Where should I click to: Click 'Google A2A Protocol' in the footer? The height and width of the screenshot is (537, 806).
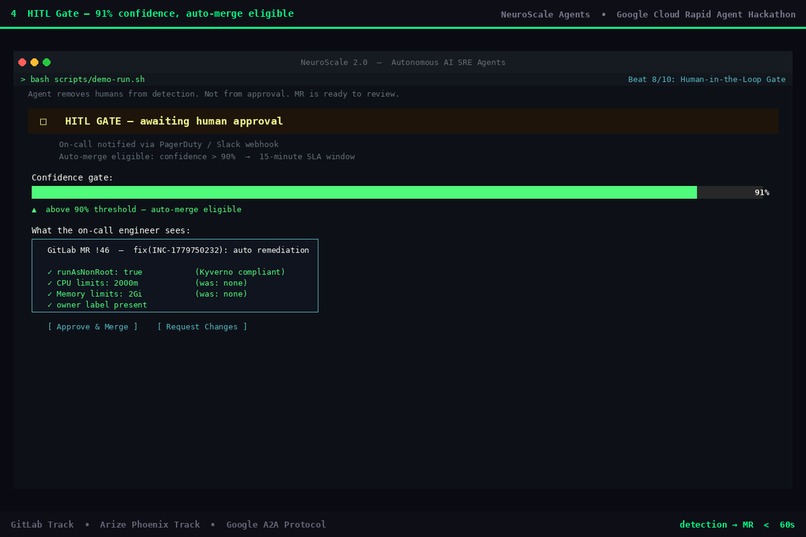(x=276, y=525)
